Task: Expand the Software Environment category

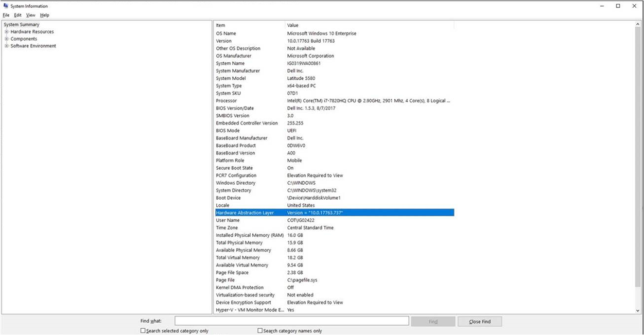Action: point(6,46)
